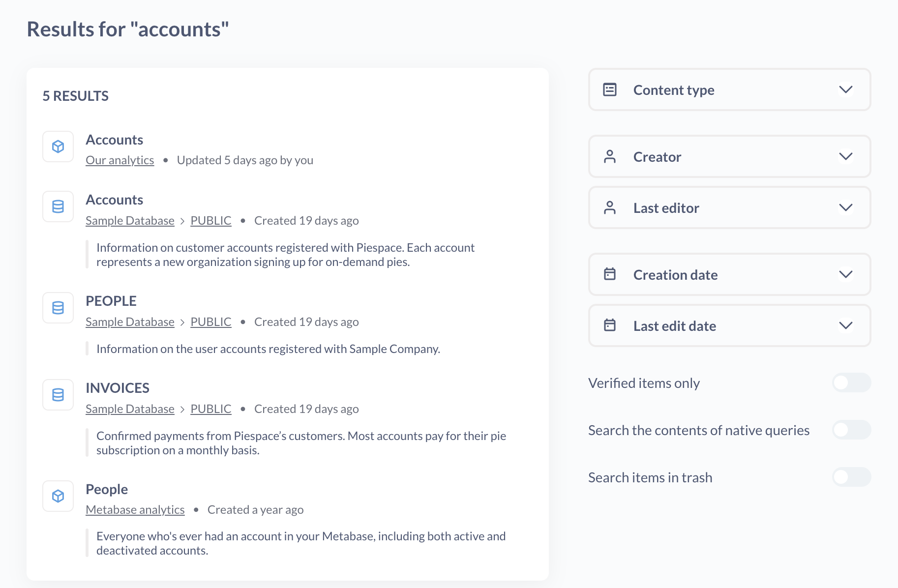Toggle Search the contents of native queries
Image resolution: width=898 pixels, height=588 pixels.
(x=851, y=430)
